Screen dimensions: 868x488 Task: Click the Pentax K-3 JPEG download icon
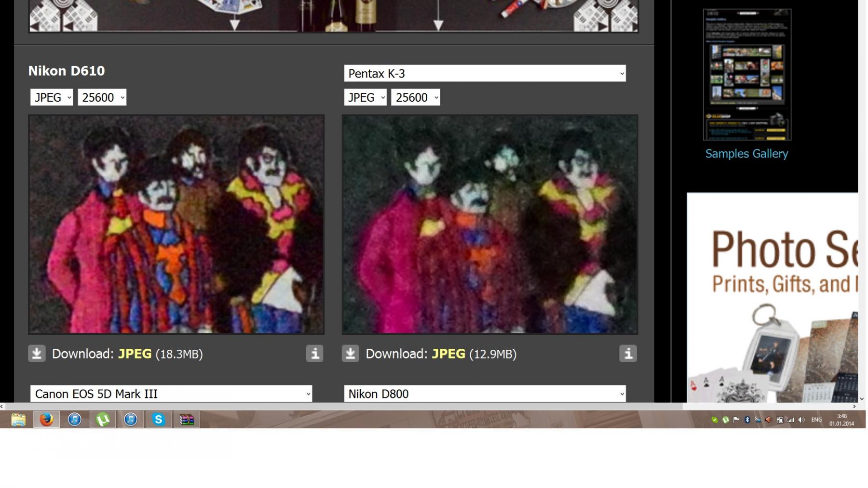click(x=351, y=354)
